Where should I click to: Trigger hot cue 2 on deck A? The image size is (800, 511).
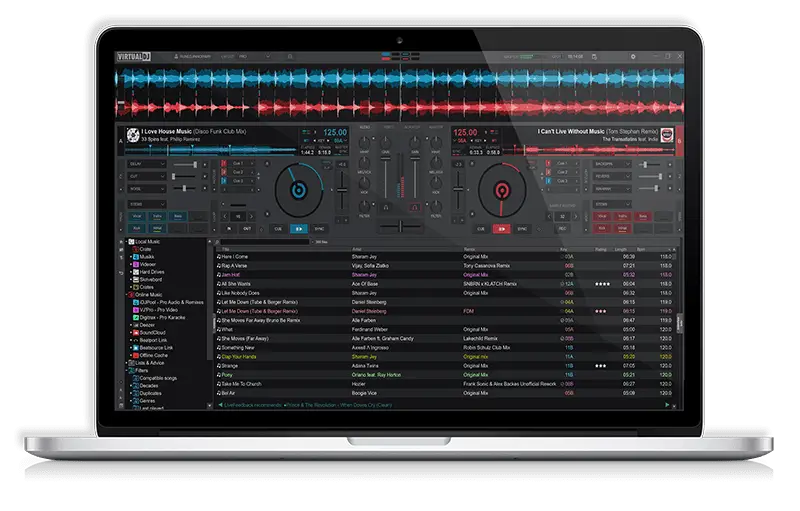(x=237, y=172)
